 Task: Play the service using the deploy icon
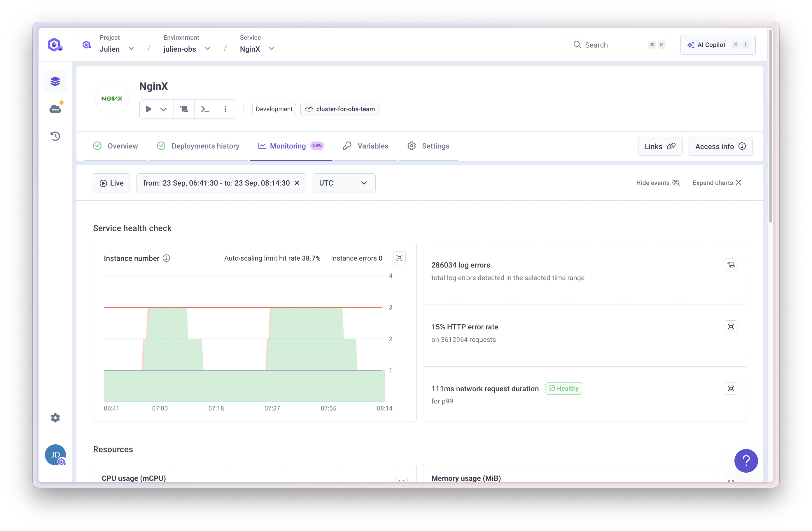coord(148,109)
